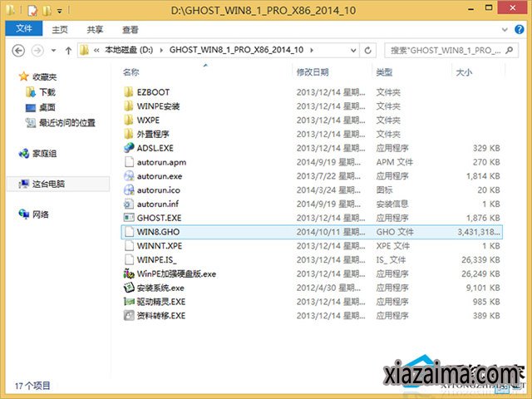
Task: Click the WINNT.XPE file icon
Action: click(129, 246)
